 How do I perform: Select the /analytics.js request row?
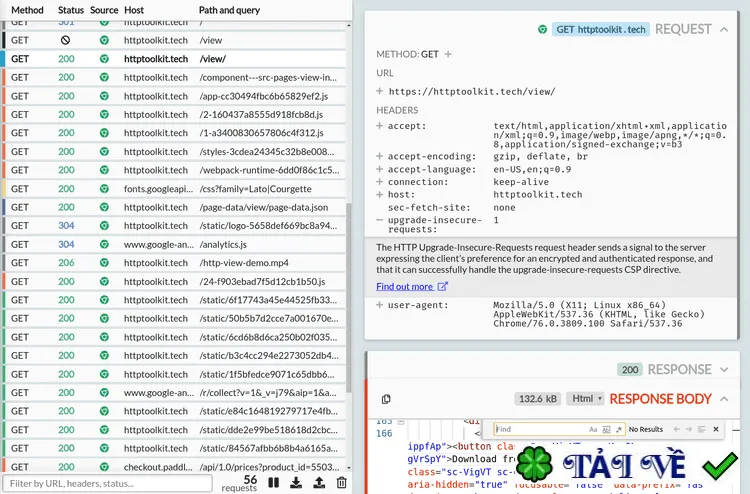tap(174, 244)
